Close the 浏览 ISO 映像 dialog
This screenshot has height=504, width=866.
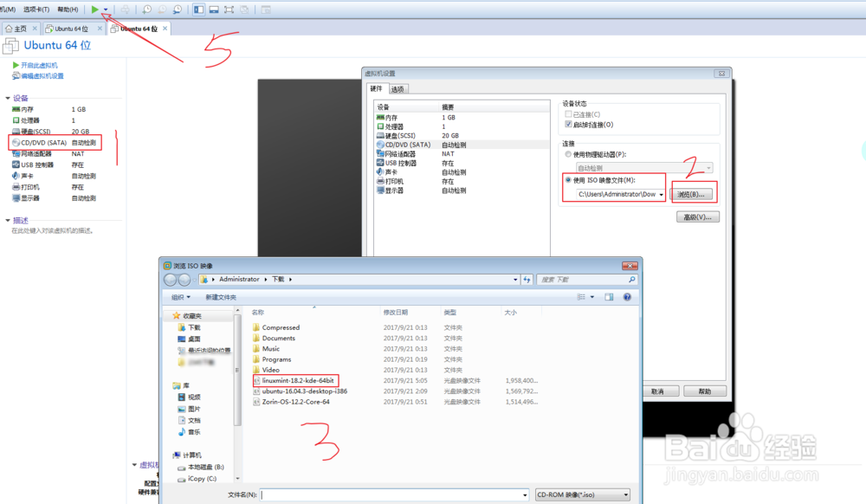pyautogui.click(x=630, y=266)
